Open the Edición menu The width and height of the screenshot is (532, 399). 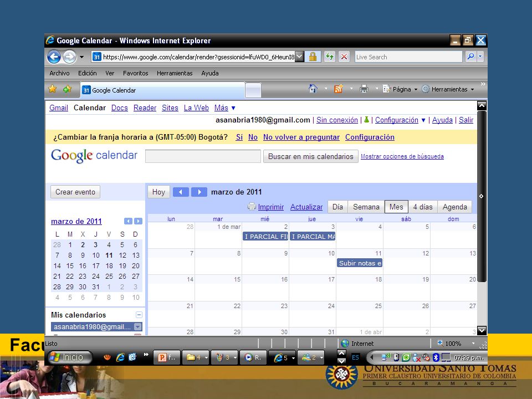(x=87, y=73)
